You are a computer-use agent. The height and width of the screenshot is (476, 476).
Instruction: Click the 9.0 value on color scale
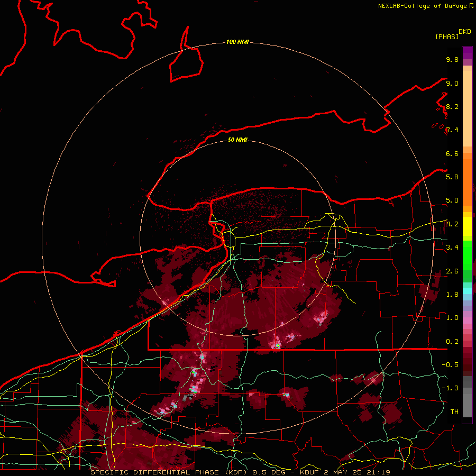452,83
